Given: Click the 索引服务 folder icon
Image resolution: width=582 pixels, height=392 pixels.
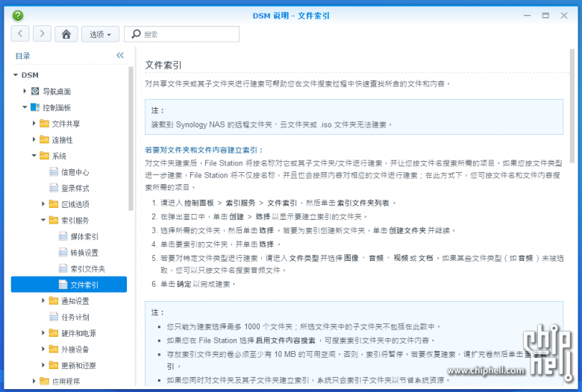Looking at the screenshot, I should pyautogui.click(x=54, y=220).
